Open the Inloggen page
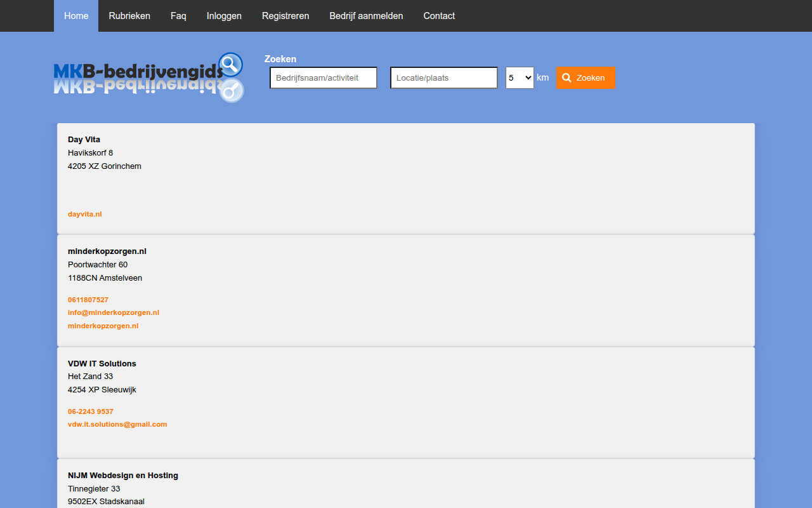Screen dimensions: 812x508 (x=224, y=16)
